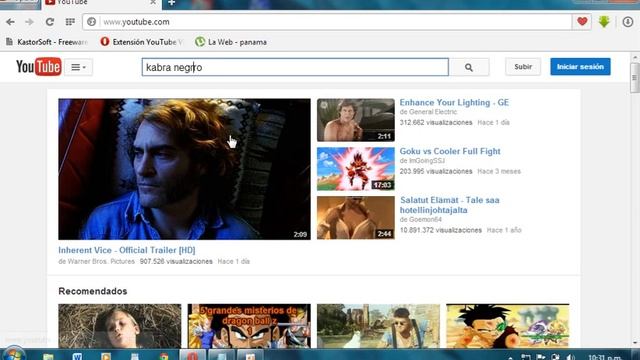Open Extensión YouTube bookmark
Screen dimensions: 640x360
click(x=141, y=42)
